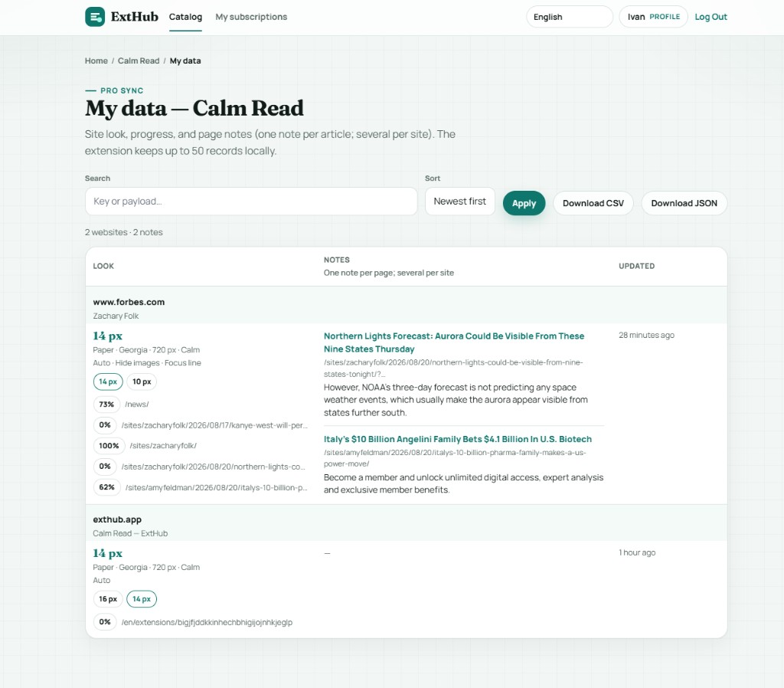The width and height of the screenshot is (784, 688).
Task: Click the italys-10-billion-p path entry
Action: (x=217, y=487)
